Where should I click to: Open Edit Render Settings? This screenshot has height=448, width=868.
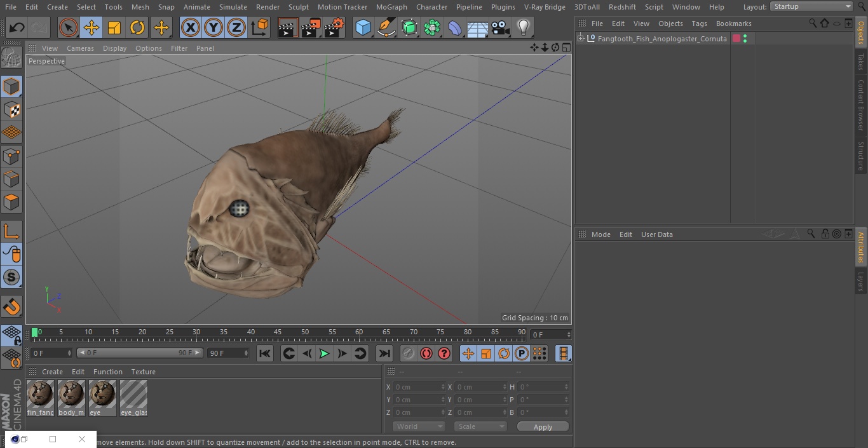[334, 27]
